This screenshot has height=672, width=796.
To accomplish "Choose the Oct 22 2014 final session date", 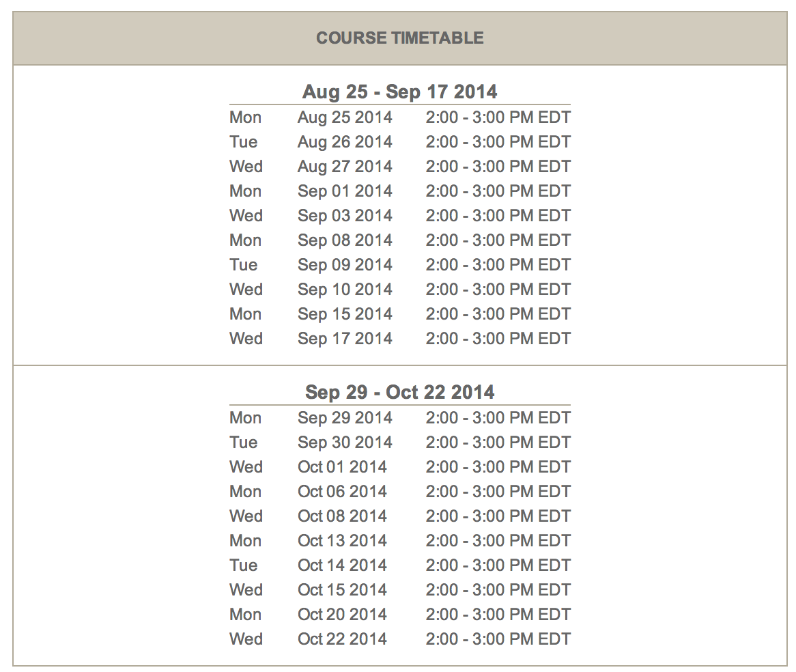I will point(342,639).
